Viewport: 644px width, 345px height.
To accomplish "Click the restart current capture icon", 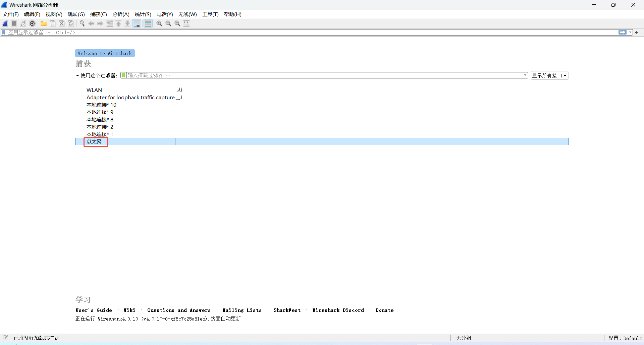I will (23, 23).
